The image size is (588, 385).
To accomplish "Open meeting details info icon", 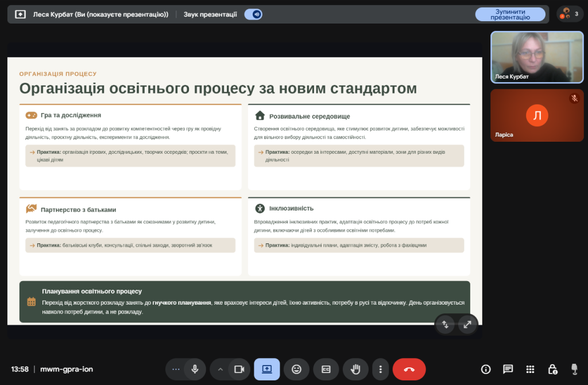I will pos(486,369).
